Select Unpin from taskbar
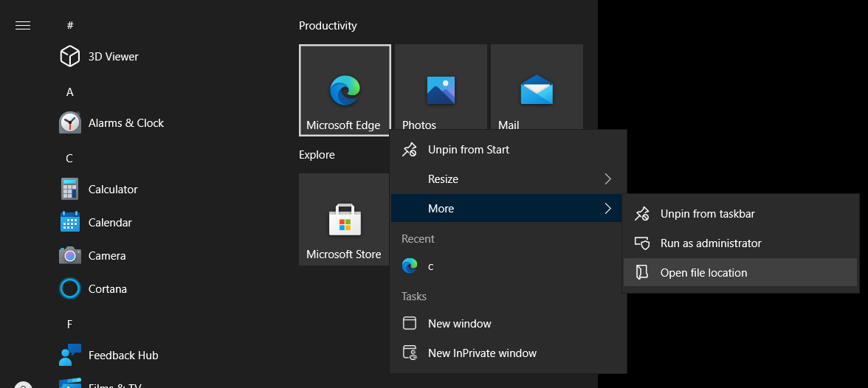The width and height of the screenshot is (868, 388). tap(740, 214)
